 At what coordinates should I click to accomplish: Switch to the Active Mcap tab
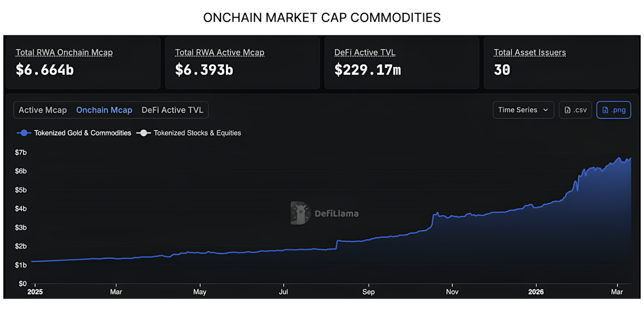(x=42, y=110)
